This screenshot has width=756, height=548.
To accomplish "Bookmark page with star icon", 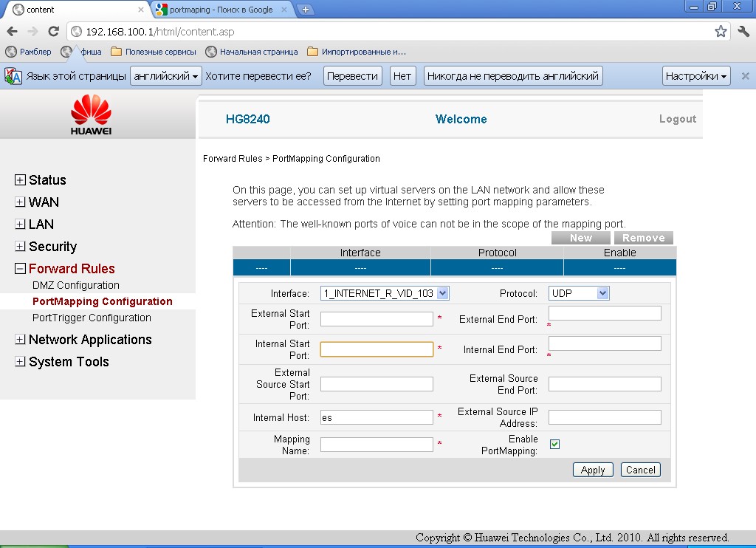I will [x=721, y=32].
